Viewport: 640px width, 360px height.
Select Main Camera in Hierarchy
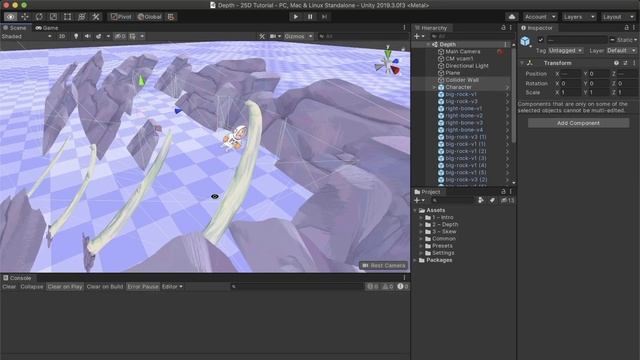(462, 51)
